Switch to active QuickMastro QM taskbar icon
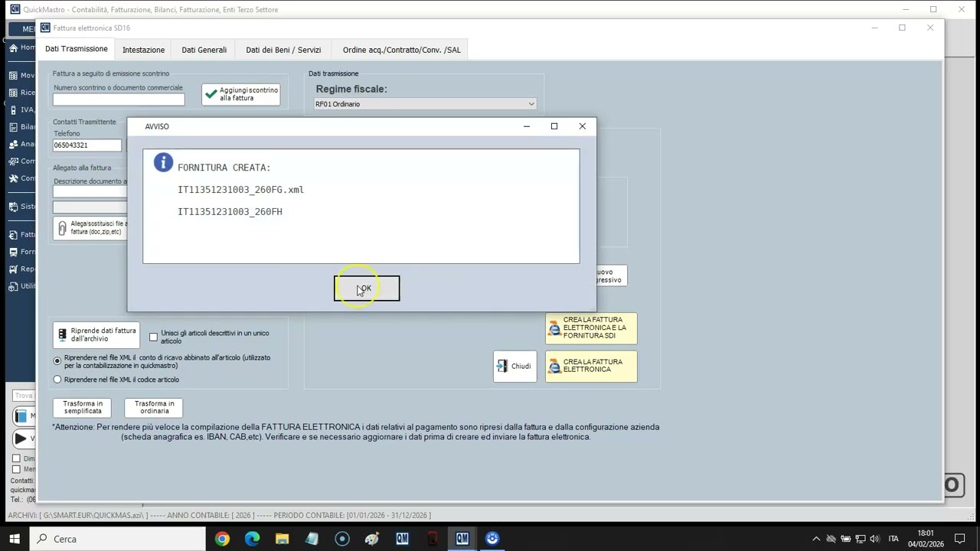 462,539
